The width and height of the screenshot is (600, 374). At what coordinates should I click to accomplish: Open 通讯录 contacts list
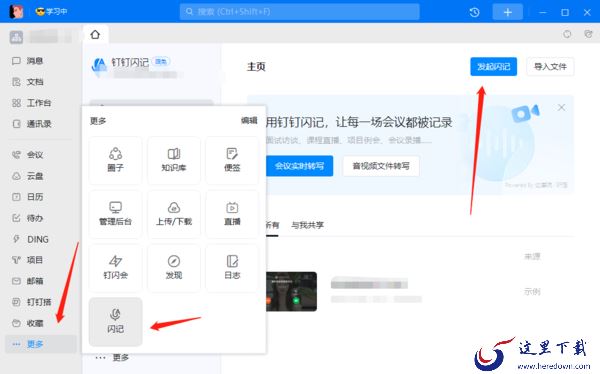(31, 124)
